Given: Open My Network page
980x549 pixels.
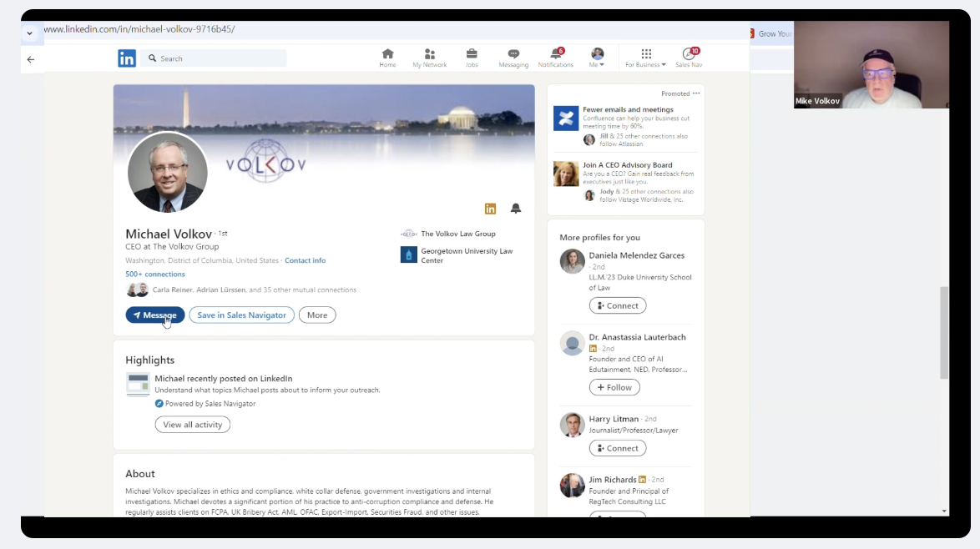Looking at the screenshot, I should (429, 58).
